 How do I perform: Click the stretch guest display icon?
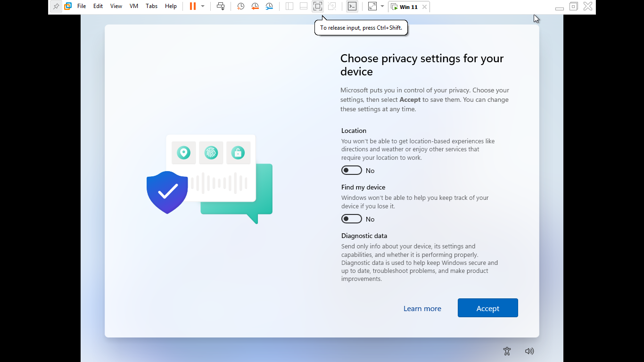pos(372,7)
